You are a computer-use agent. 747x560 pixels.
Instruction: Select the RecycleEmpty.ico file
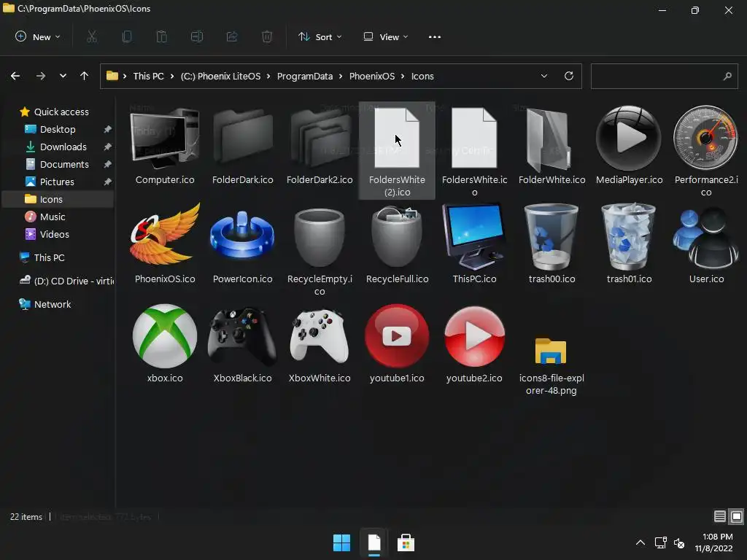pyautogui.click(x=320, y=249)
